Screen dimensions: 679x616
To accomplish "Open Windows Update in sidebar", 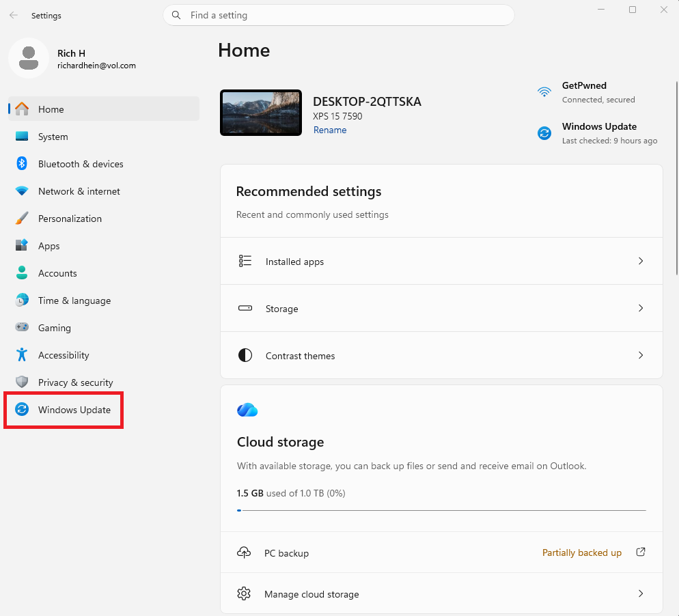I will (x=104, y=409).
